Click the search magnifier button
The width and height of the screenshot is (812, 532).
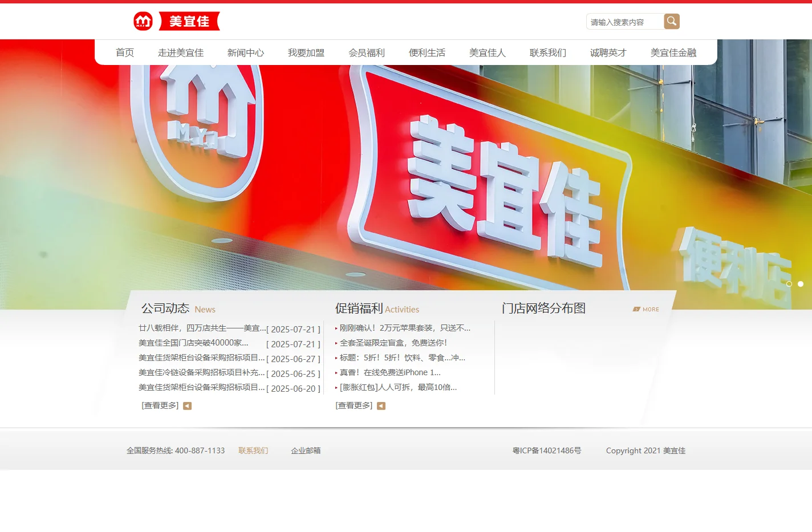[672, 21]
